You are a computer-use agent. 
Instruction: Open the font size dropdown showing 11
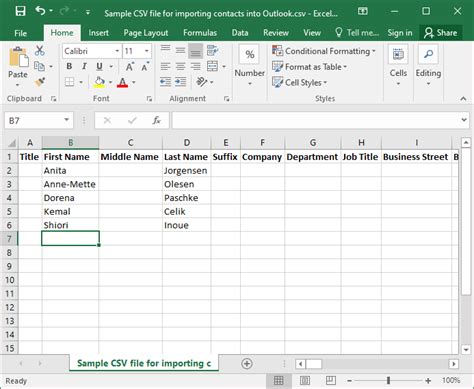pos(146,51)
